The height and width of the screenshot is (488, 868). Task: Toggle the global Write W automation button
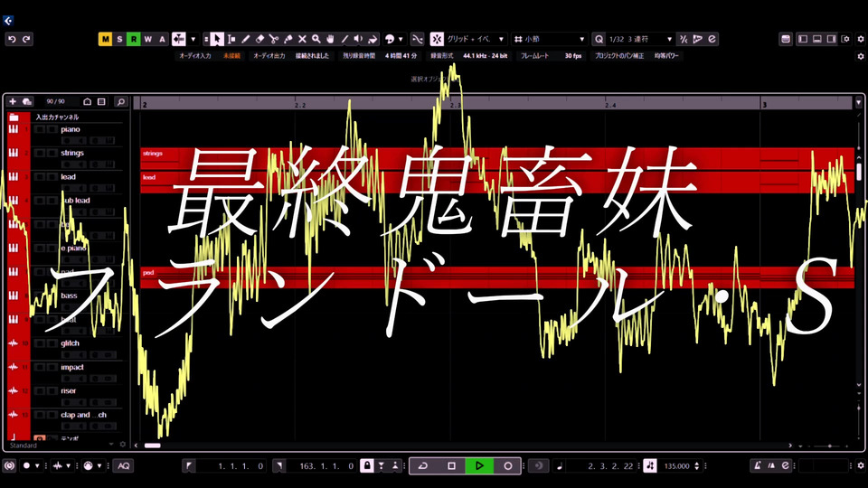(147, 39)
